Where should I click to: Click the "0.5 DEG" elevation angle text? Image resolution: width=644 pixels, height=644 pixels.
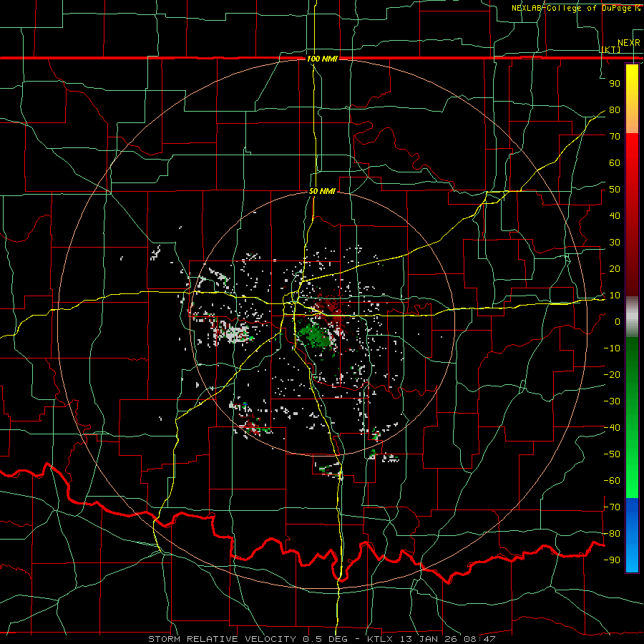click(325, 639)
